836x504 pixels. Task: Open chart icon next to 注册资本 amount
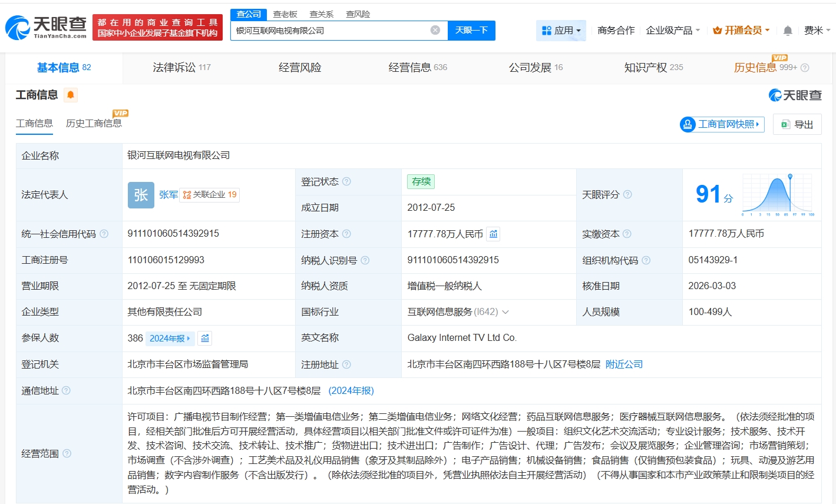pos(494,234)
